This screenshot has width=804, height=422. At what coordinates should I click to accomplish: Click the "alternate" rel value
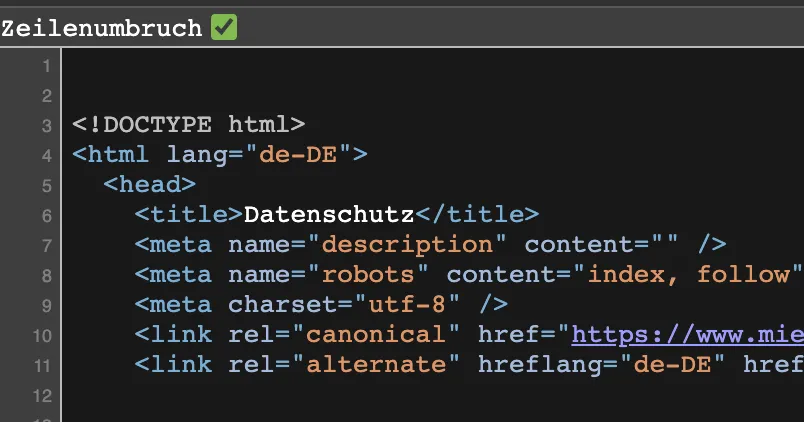point(376,365)
